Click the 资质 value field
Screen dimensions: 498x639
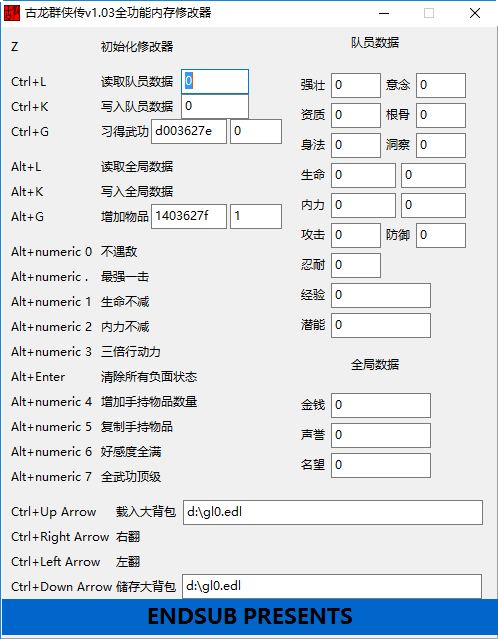tap(356, 115)
